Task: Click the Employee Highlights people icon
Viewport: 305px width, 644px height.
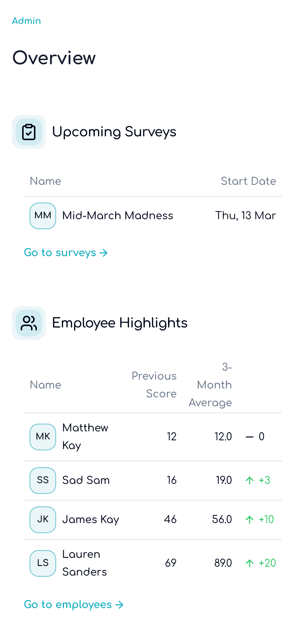Action: 29,323
